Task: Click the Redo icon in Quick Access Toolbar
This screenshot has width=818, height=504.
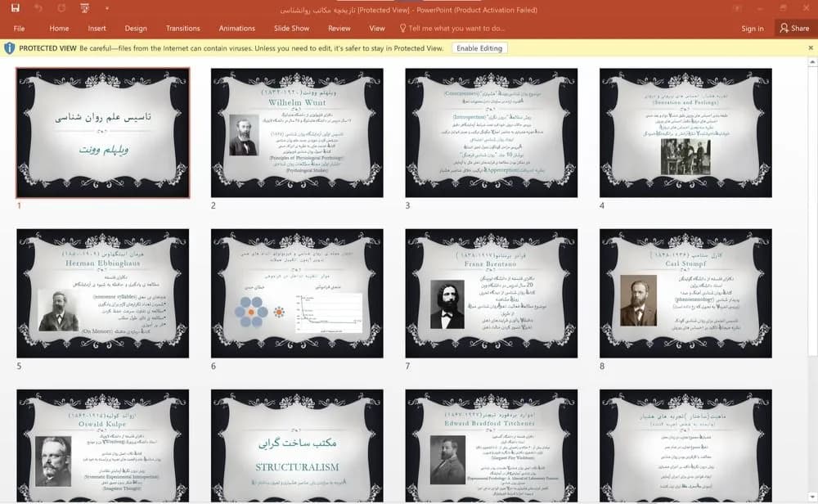Action: tap(61, 8)
